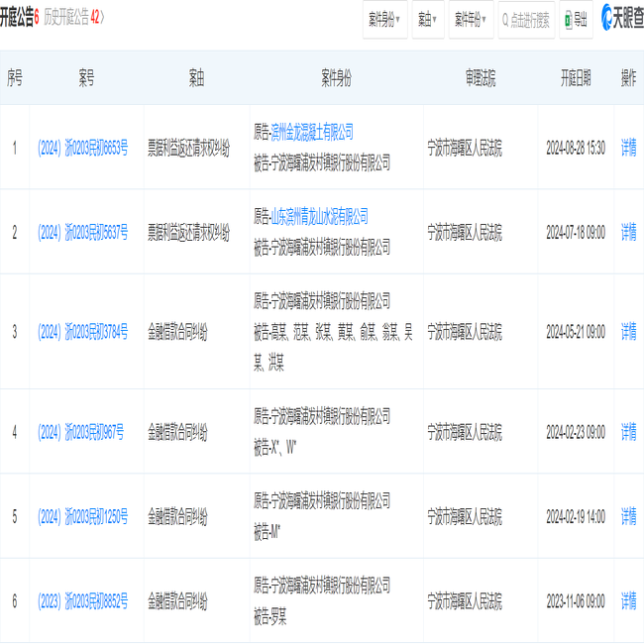Open 历史开庭公告 42 link
This screenshot has width=644, height=644.
pos(74,17)
